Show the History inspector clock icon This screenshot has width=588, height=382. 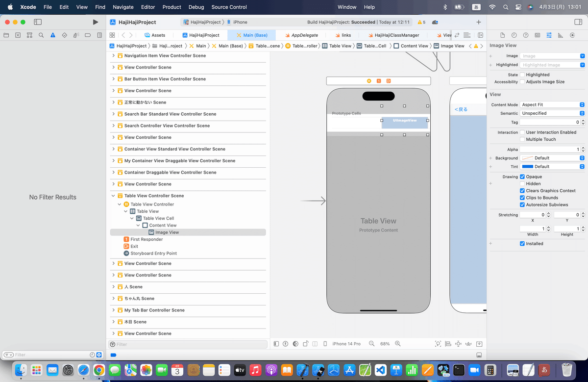[514, 35]
